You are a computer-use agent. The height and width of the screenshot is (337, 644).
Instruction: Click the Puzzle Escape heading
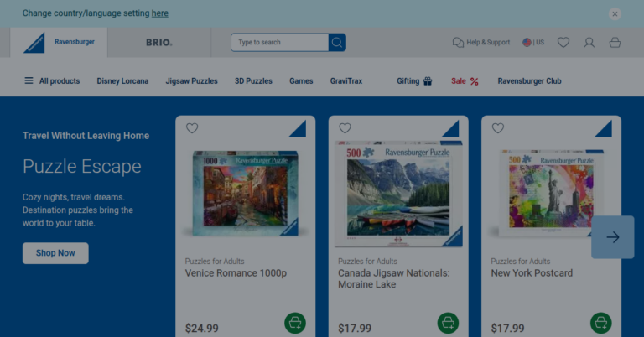81,166
